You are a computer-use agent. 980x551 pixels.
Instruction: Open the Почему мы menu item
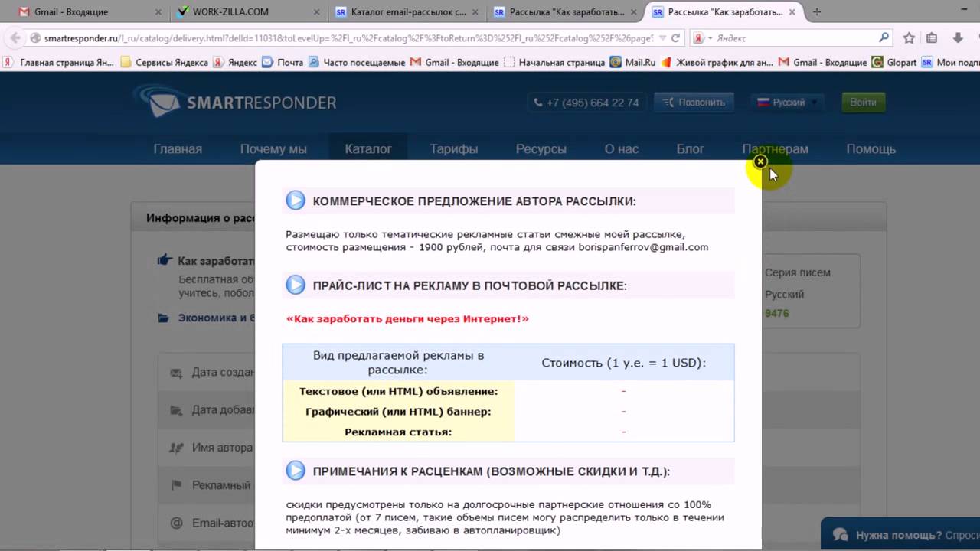point(273,149)
